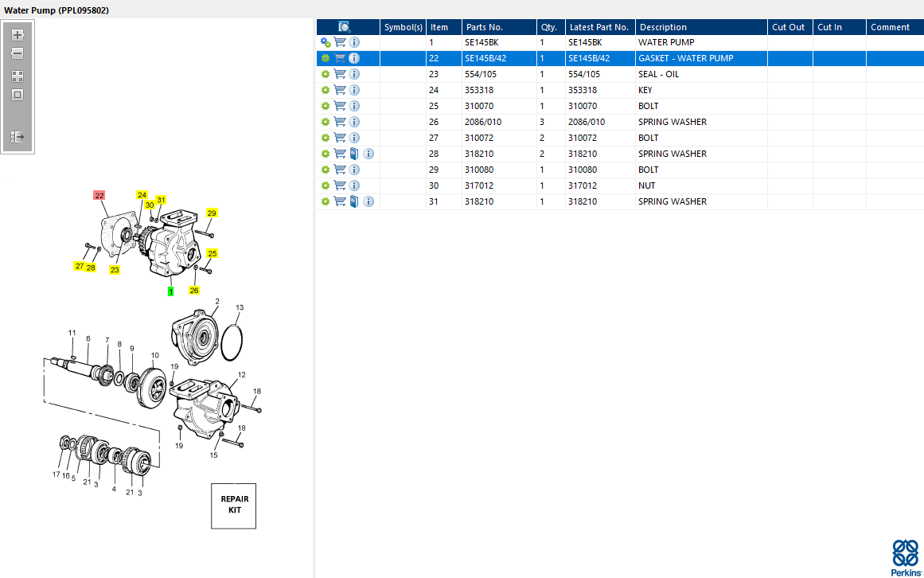Zoom in on the parts diagram

(17, 35)
